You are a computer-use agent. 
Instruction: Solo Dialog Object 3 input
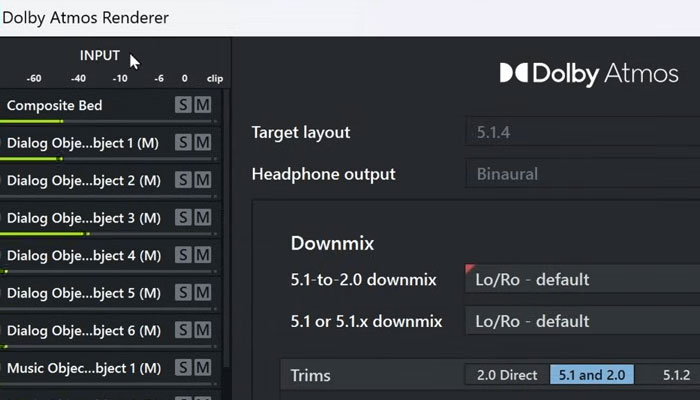pos(183,218)
